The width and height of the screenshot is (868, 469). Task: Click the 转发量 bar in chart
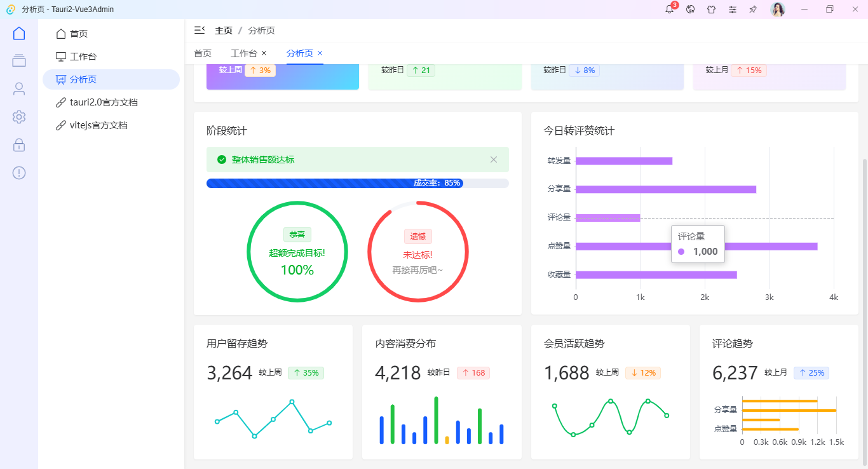[624, 161]
